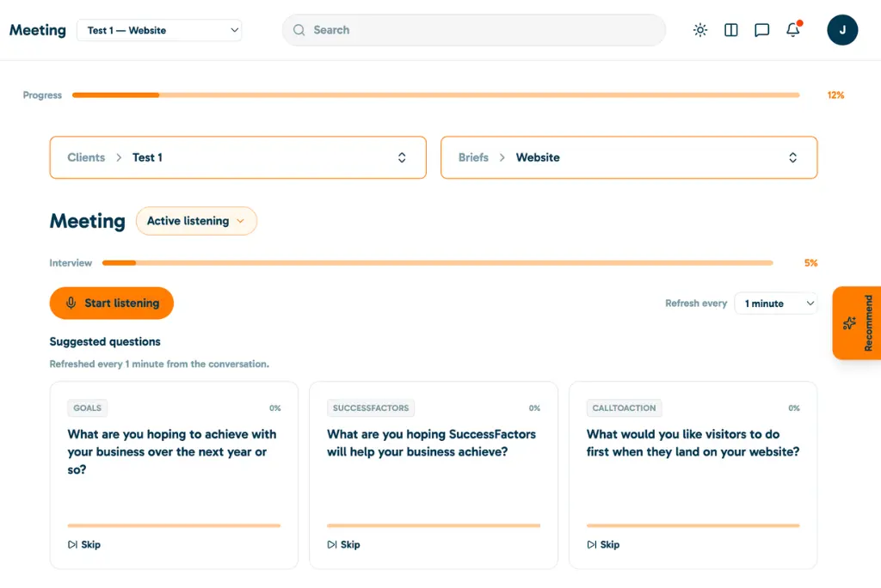Viewport: 881px width, 588px height.
Task: Click the Start listening button
Action: pyautogui.click(x=111, y=303)
